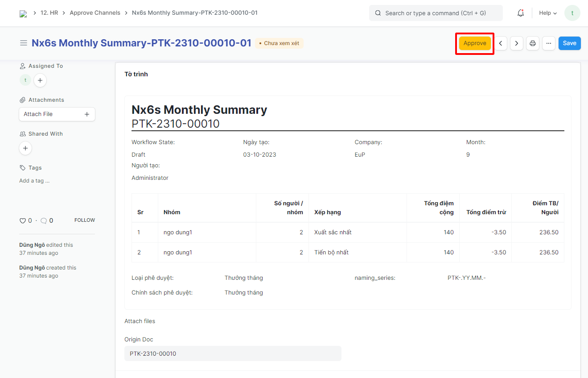Add assignee with the plus icon

(40, 80)
